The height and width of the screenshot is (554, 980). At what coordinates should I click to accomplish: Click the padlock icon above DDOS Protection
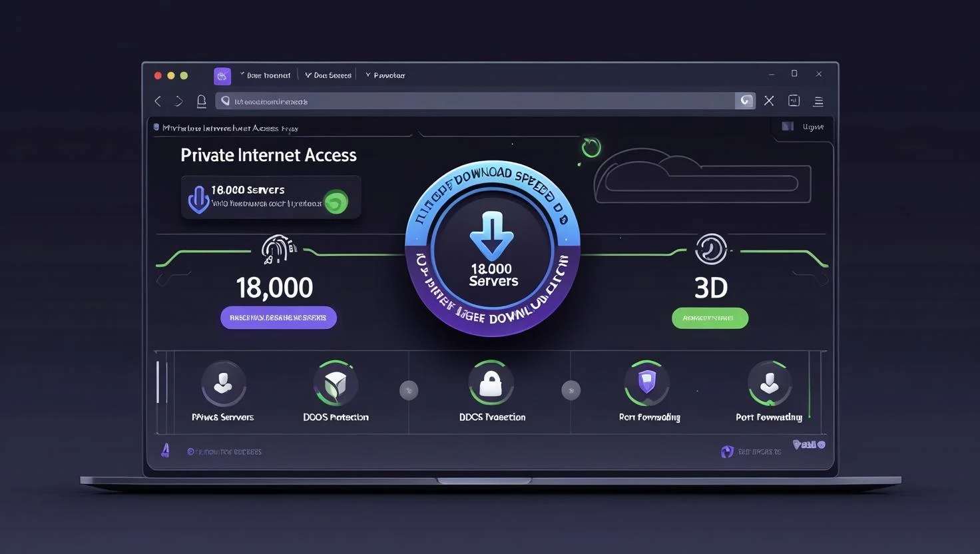pyautogui.click(x=491, y=383)
